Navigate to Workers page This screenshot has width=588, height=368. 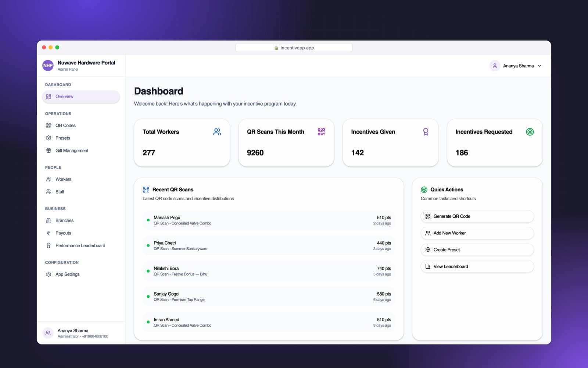(x=81, y=179)
